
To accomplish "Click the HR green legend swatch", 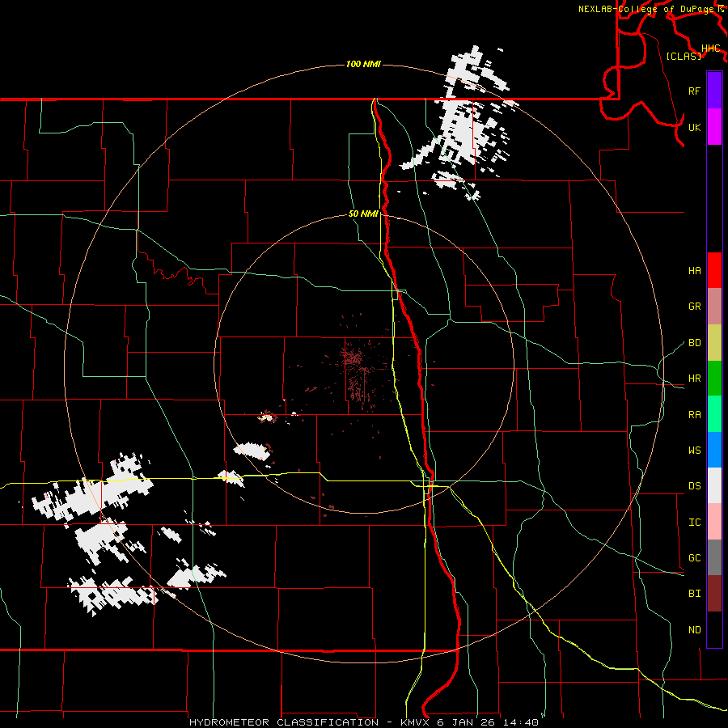I will point(714,378).
